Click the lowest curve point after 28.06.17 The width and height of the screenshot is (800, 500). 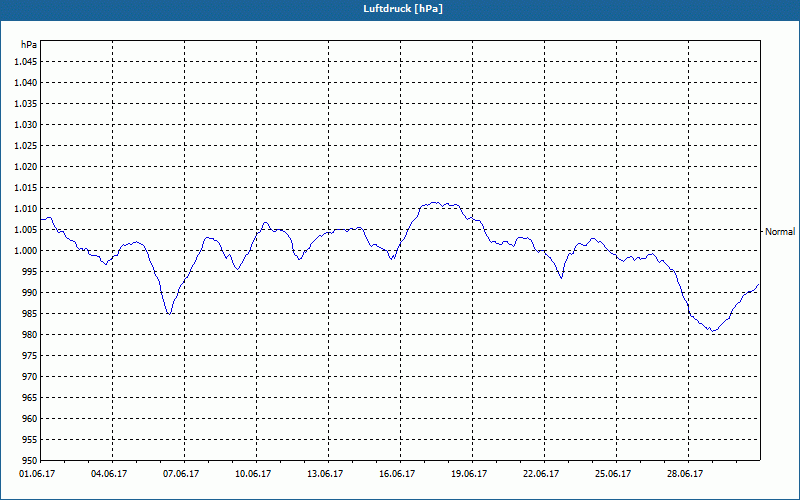point(713,331)
